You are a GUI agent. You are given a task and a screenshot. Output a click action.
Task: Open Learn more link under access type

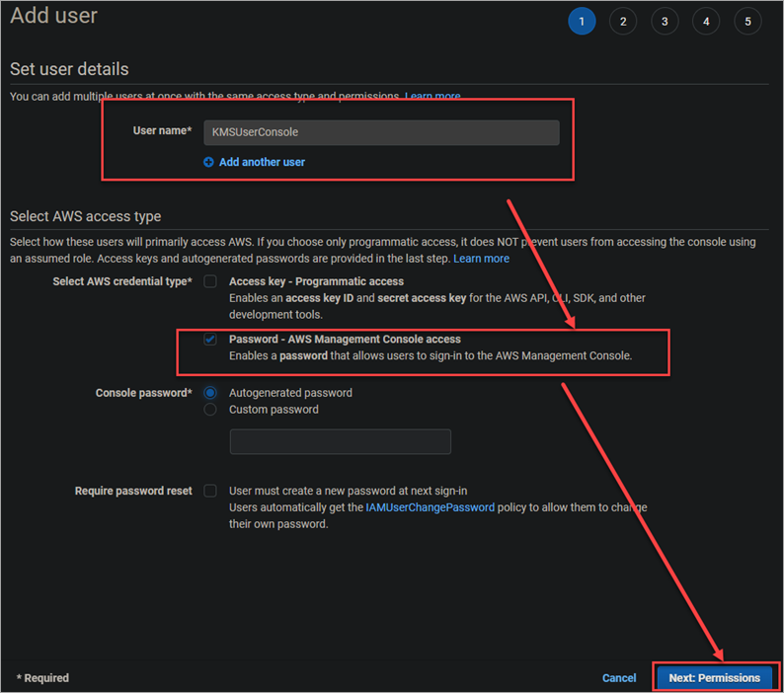point(482,259)
